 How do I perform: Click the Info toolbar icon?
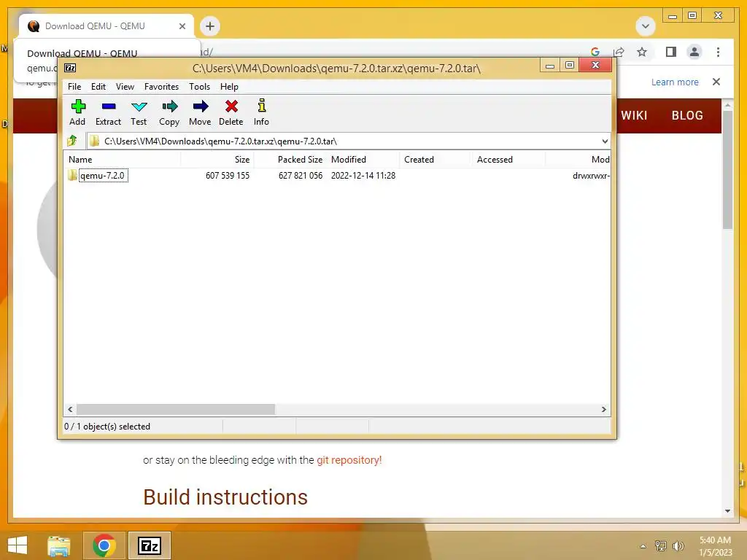tap(262, 105)
